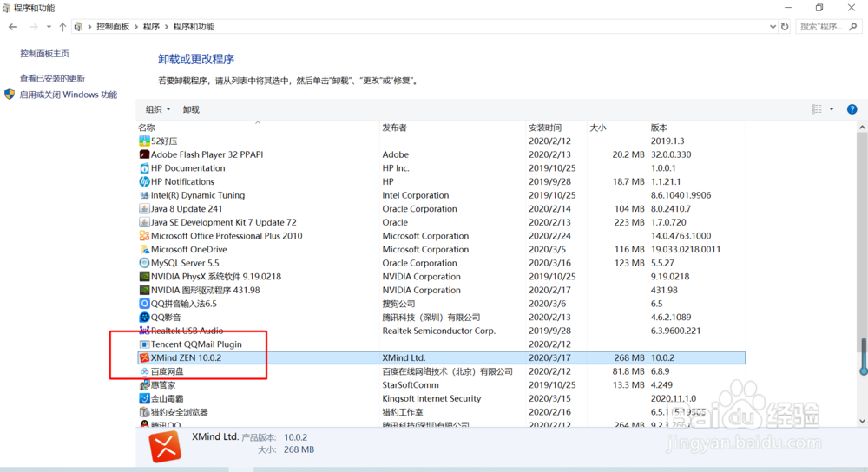Click the NVIDIA 图形驱动程序 431.98 icon
This screenshot has height=472, width=868.
[x=144, y=290]
